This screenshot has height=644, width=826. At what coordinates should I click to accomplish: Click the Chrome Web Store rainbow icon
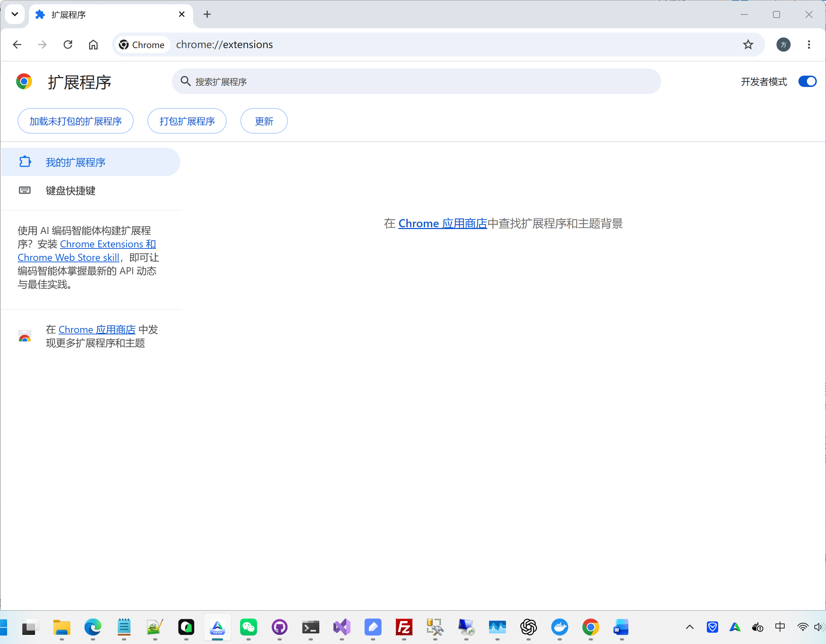click(25, 336)
